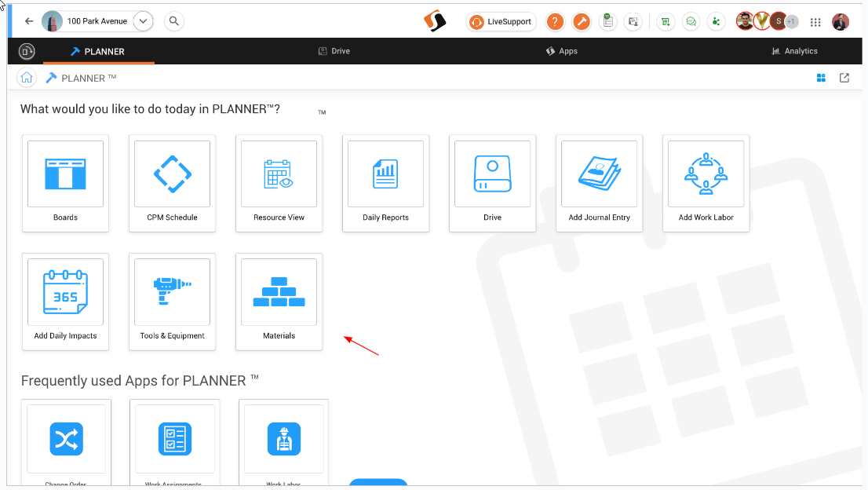Open the Tools & Equipment tile
Image resolution: width=868 pixels, height=490 pixels.
[x=172, y=302]
